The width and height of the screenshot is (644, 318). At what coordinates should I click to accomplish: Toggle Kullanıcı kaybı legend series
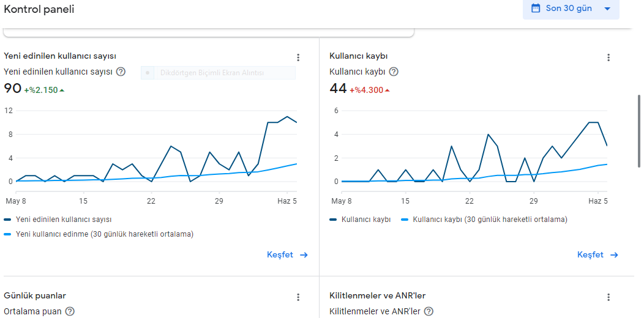click(x=360, y=220)
